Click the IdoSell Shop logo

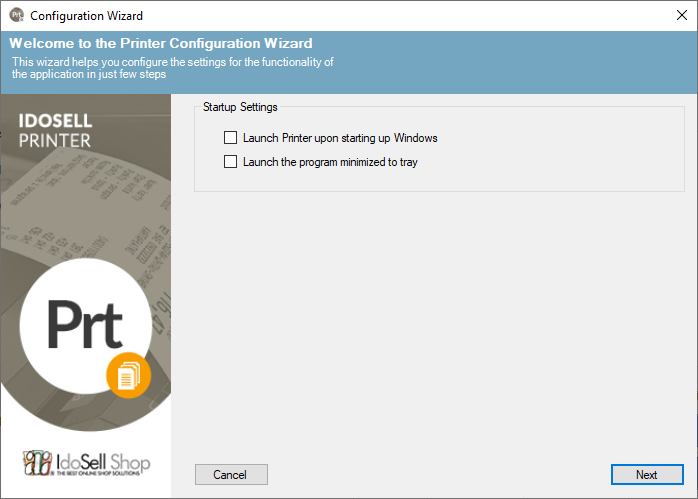(x=86, y=463)
